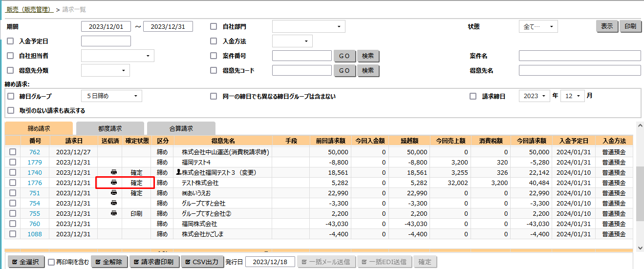The width and height of the screenshot is (644, 269).
Task: Click printer icon for グループてすと会社② row
Action: [x=114, y=213]
